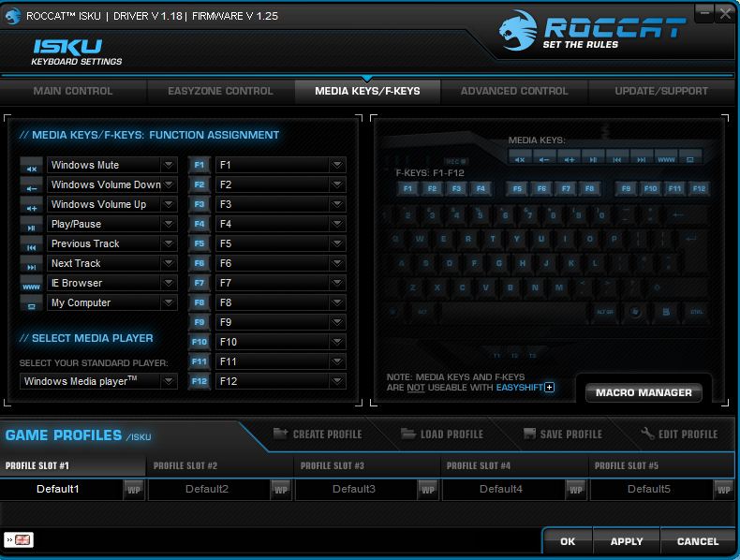Select the Default2 profile name field
This screenshot has width=740, height=560.
click(209, 490)
